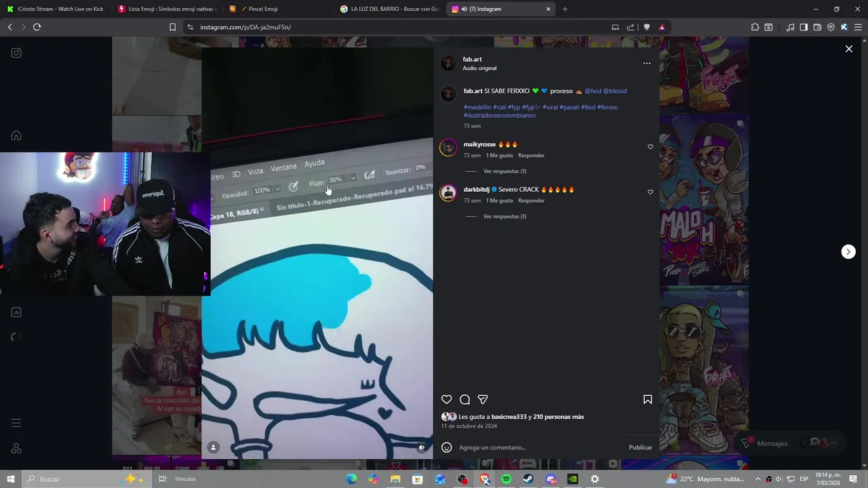Click the share page icon in address bar
868x488 pixels.
tap(631, 27)
